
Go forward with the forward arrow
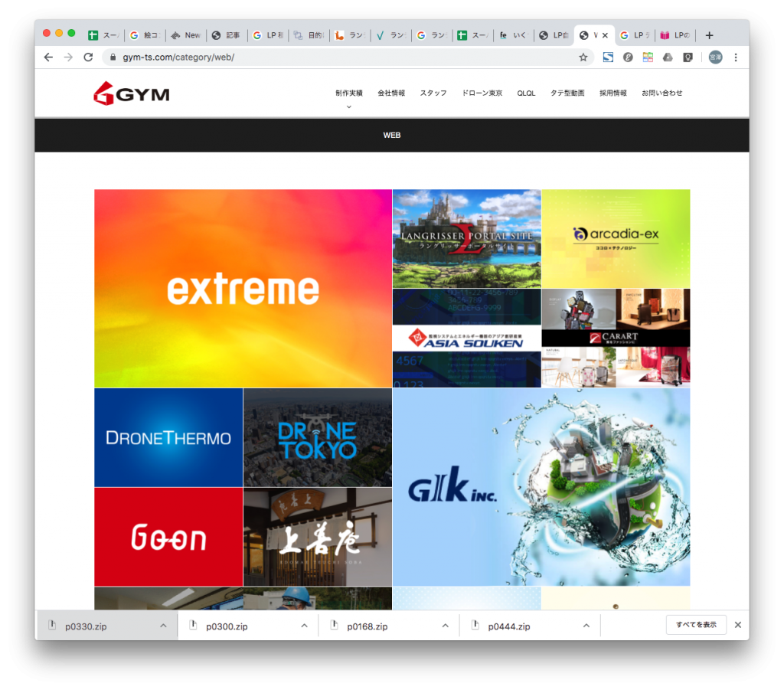(68, 57)
